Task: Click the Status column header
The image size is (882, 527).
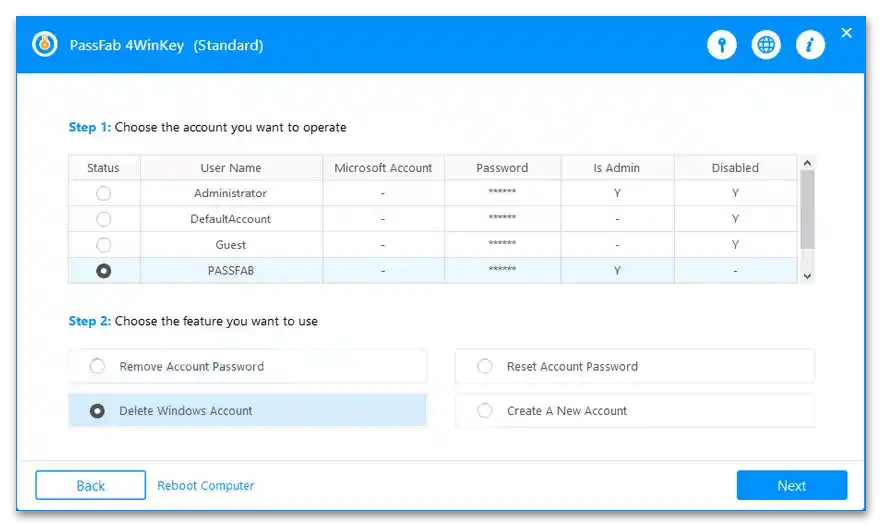Action: [104, 168]
